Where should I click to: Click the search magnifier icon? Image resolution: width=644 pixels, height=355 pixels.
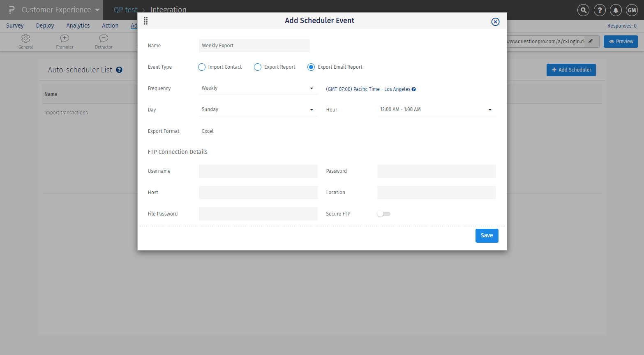click(583, 10)
